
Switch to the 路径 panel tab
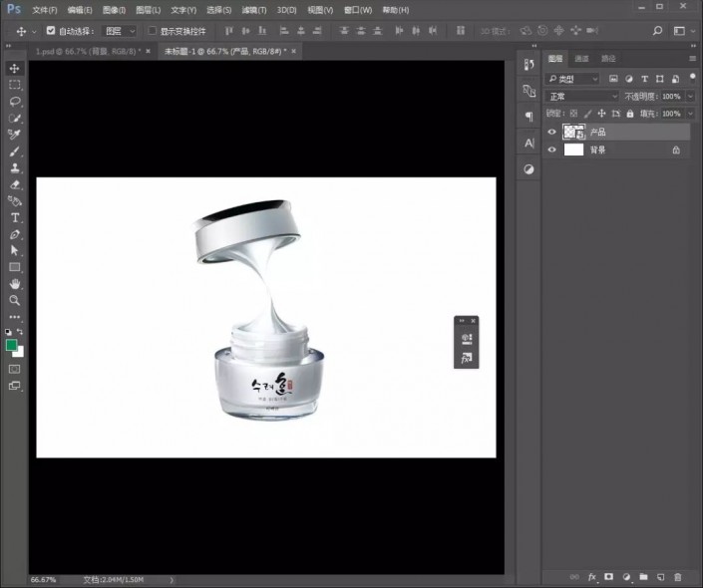tap(608, 58)
